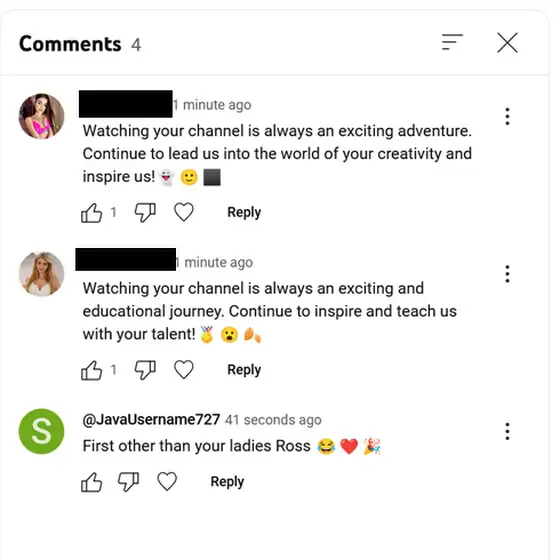Open options menu for 'exciting adventure' comment
Image resolution: width=560 pixels, height=560 pixels.
point(507,116)
